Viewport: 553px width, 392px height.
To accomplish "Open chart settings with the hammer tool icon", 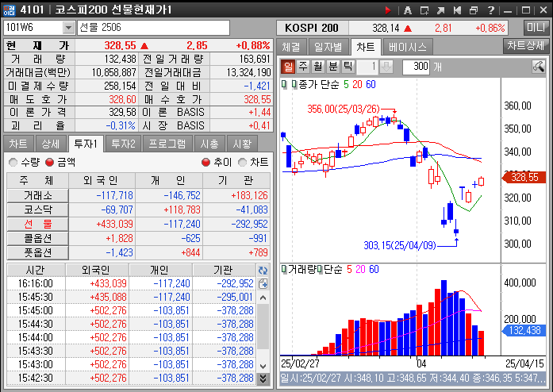I will pyautogui.click(x=538, y=67).
